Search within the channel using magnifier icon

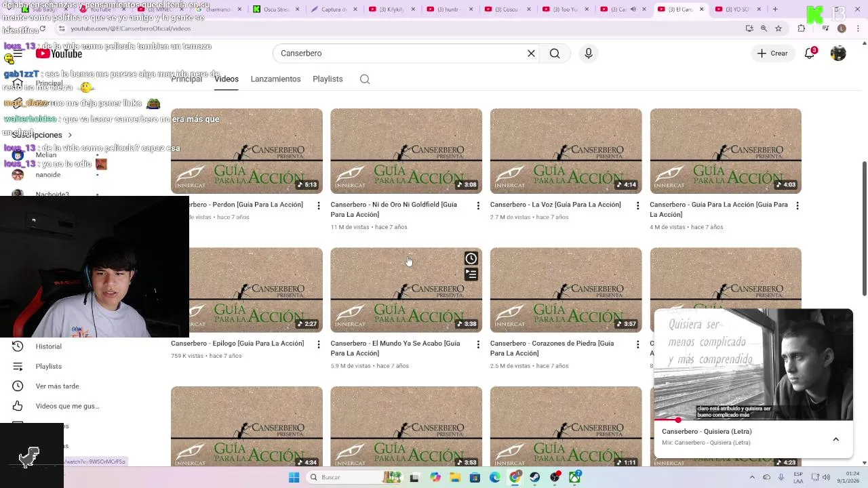(x=365, y=79)
